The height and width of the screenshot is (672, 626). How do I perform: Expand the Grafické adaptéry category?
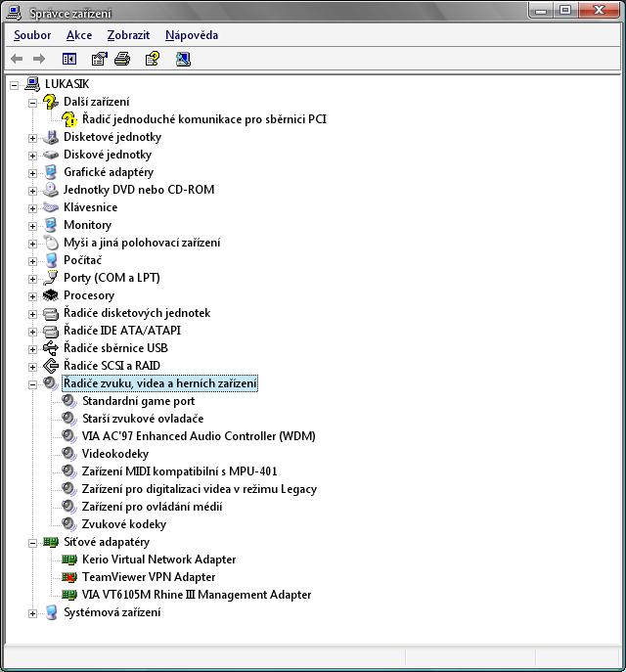[x=32, y=173]
